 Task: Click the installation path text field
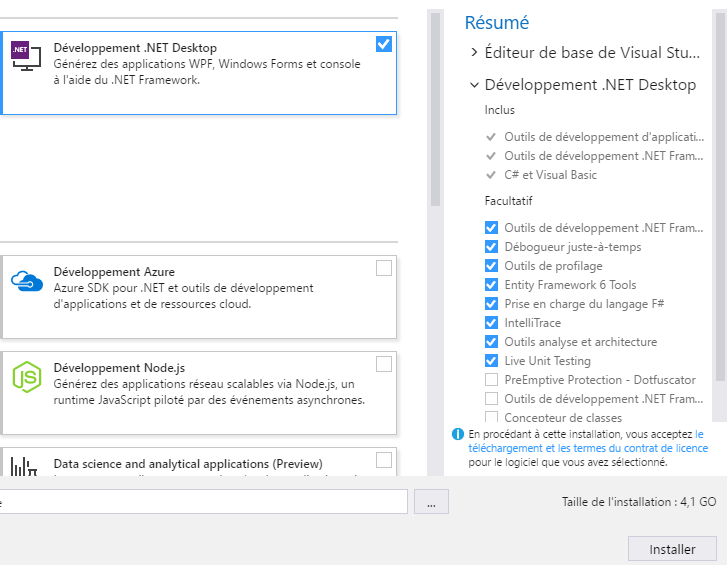(200, 502)
